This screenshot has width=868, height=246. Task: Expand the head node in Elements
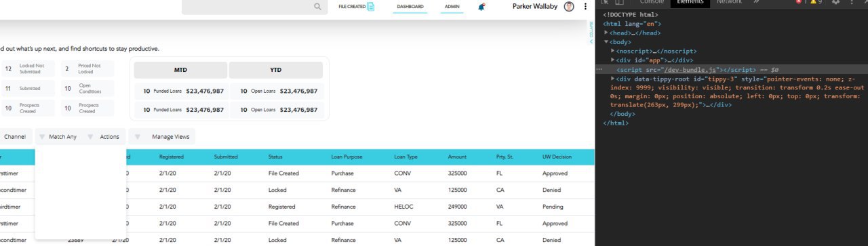point(607,33)
